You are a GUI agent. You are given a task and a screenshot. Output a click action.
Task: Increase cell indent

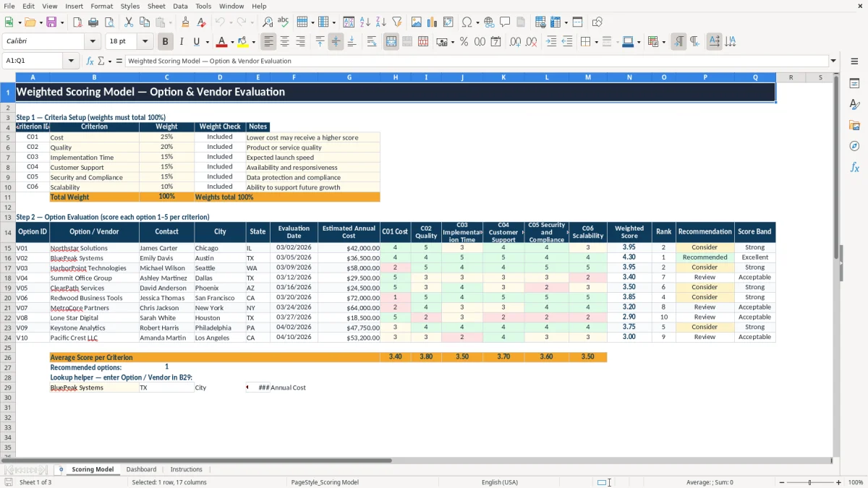tap(551, 42)
